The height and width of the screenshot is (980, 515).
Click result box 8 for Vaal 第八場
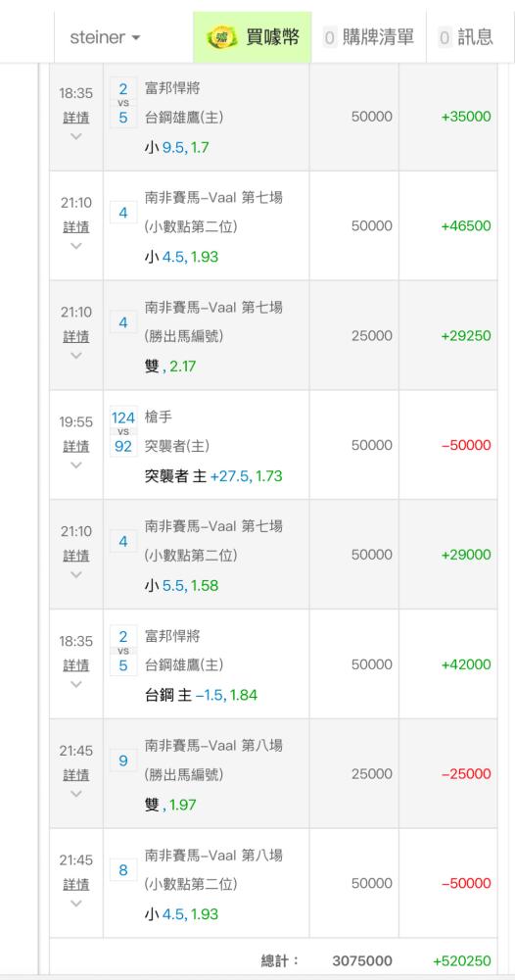(x=123, y=870)
